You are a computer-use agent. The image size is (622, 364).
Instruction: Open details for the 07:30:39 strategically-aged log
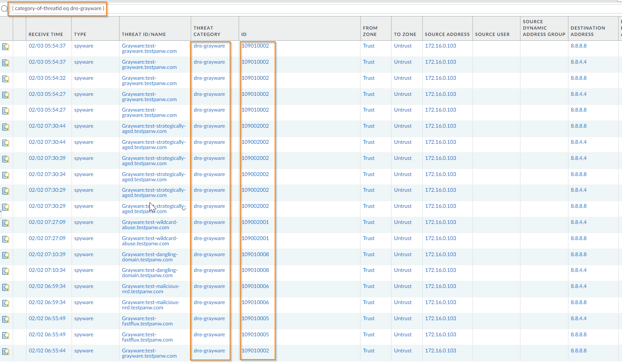coord(6,159)
